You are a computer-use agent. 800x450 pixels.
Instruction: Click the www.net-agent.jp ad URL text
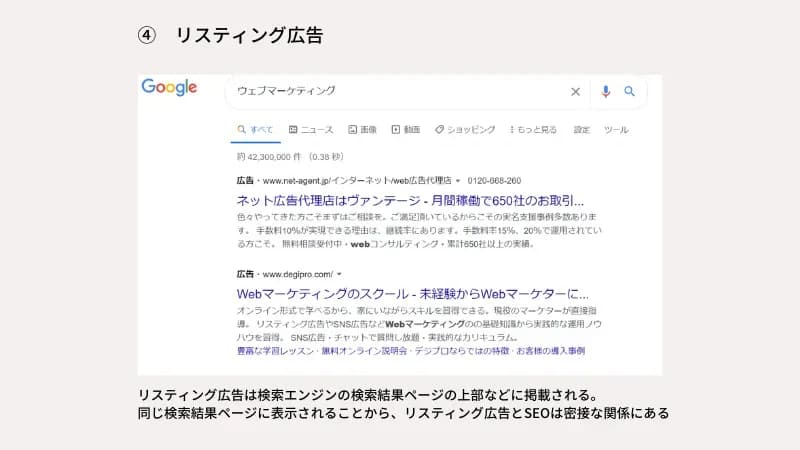(357, 181)
